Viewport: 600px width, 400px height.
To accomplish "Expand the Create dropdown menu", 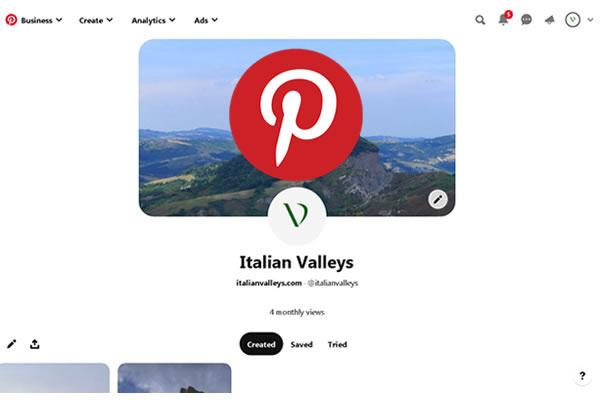I will (x=96, y=20).
